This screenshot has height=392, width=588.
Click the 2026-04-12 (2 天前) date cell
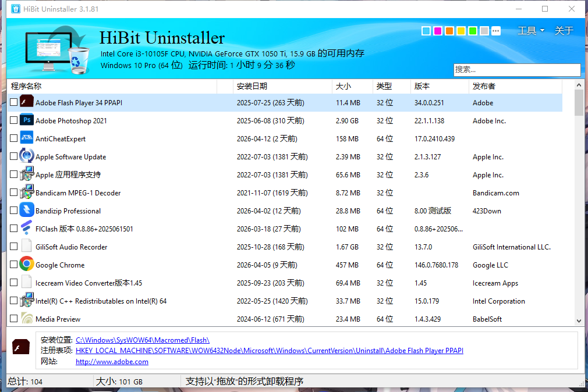[x=267, y=138]
